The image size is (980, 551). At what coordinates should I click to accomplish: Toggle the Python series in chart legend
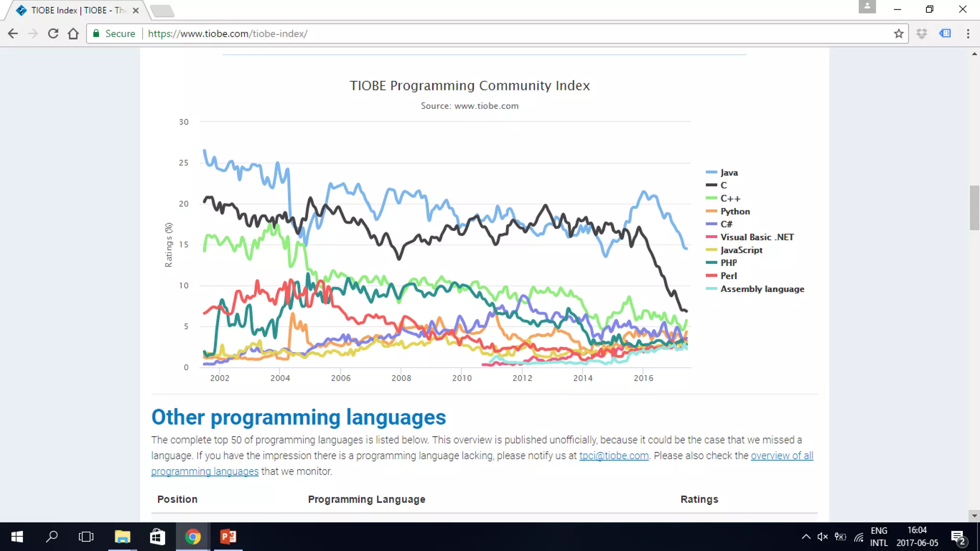pyautogui.click(x=735, y=211)
